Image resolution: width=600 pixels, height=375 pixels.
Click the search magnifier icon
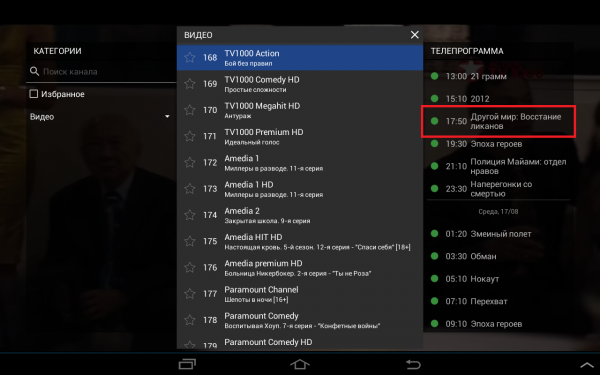[x=34, y=71]
